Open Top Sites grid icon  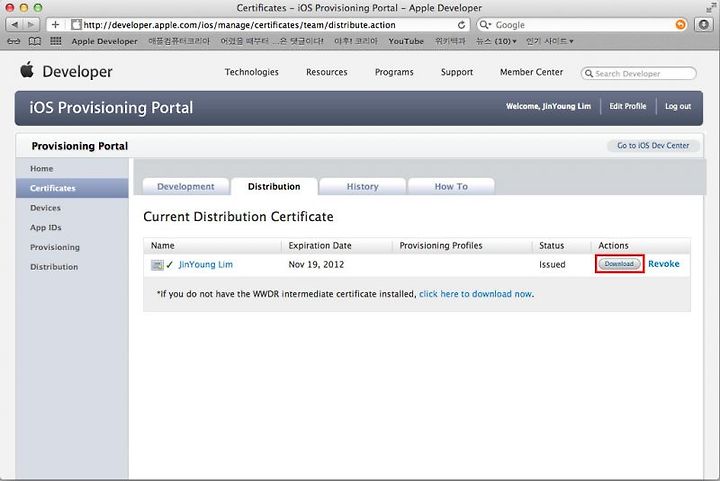[x=56, y=41]
